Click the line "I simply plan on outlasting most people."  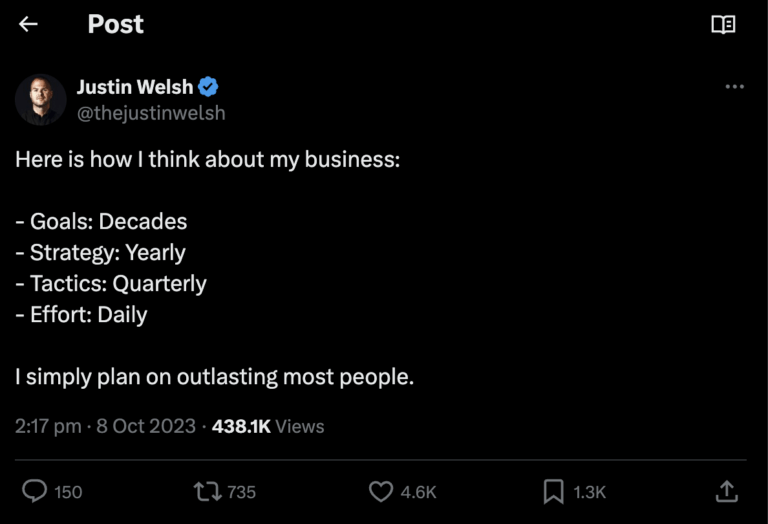(x=214, y=377)
